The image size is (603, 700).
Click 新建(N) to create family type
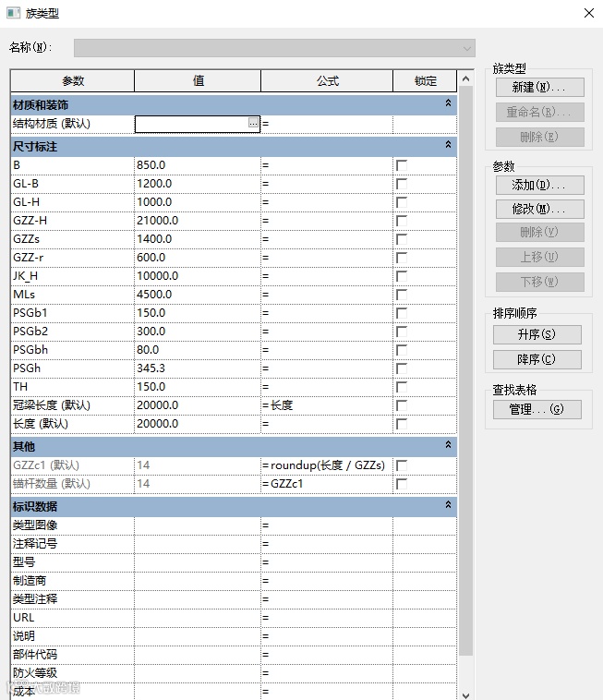[539, 87]
